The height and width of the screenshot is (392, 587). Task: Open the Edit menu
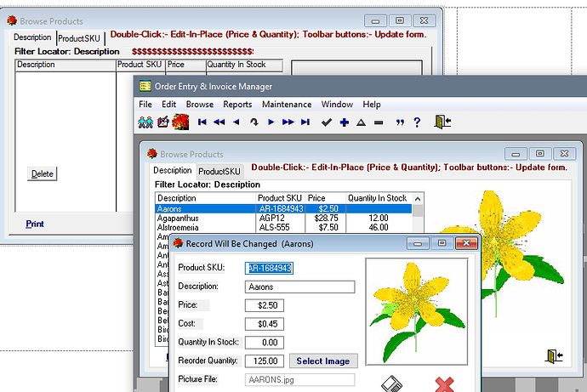168,105
